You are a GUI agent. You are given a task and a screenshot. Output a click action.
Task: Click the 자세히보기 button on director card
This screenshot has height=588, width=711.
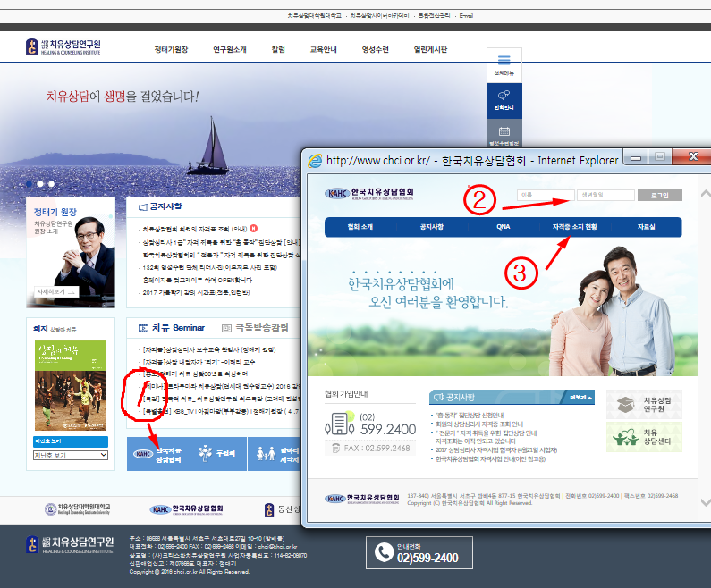tap(56, 291)
